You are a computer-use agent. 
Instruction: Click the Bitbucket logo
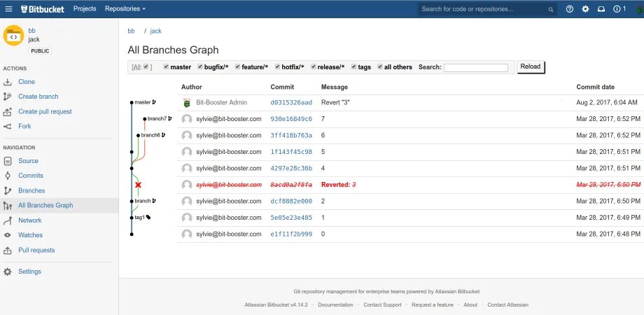point(42,8)
